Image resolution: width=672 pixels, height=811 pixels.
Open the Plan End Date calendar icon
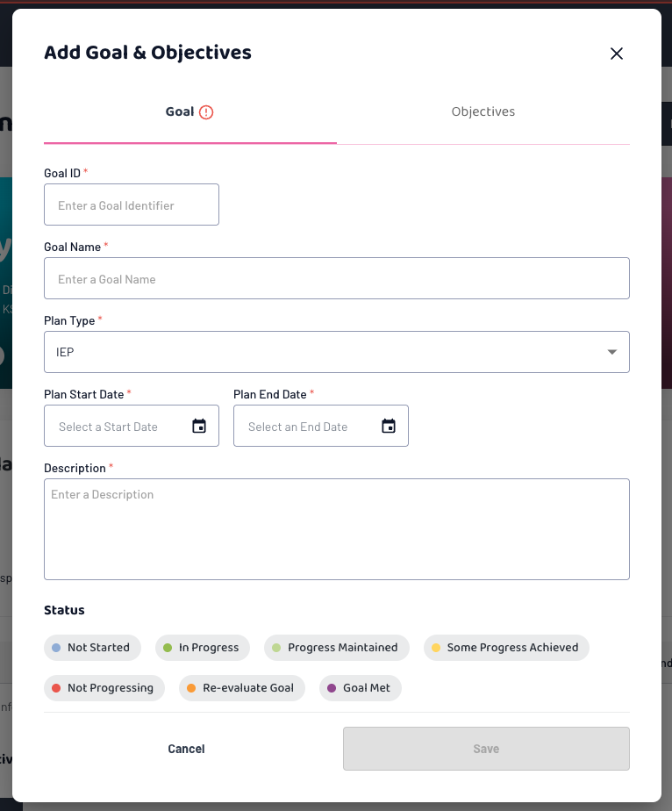click(389, 426)
